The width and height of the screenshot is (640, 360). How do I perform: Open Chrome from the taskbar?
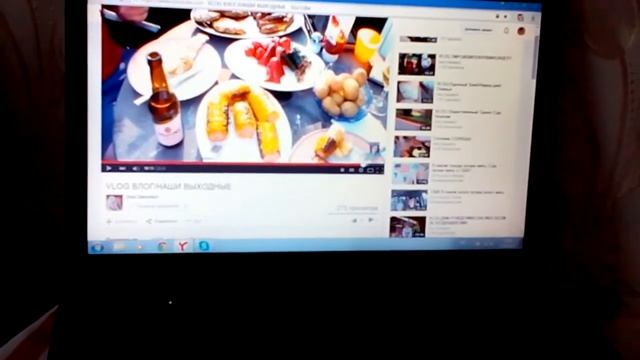[x=162, y=246]
